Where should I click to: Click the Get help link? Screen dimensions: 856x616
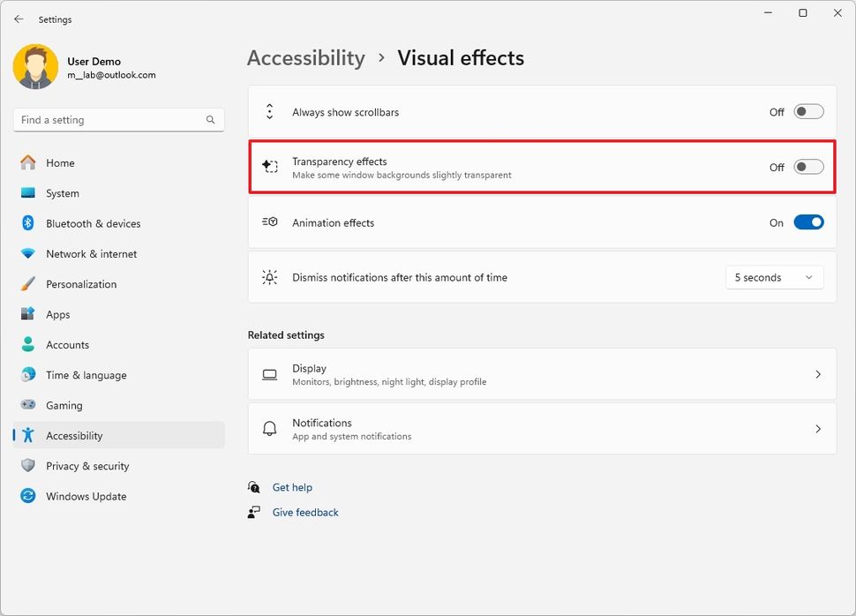pos(292,487)
